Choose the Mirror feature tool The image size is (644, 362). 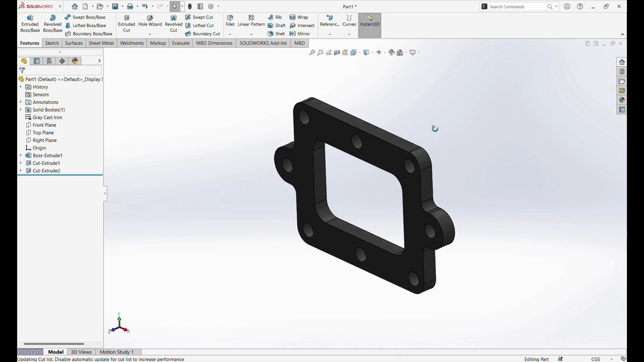299,34
